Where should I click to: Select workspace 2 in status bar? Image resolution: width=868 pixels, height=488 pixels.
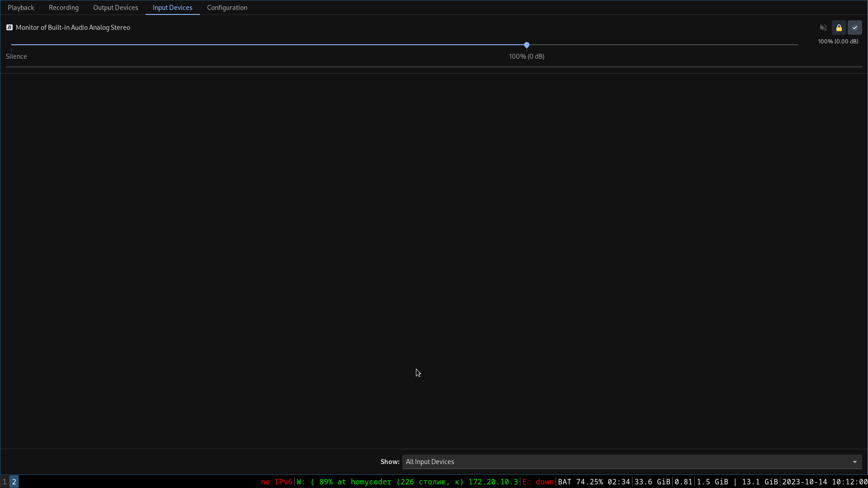click(14, 482)
